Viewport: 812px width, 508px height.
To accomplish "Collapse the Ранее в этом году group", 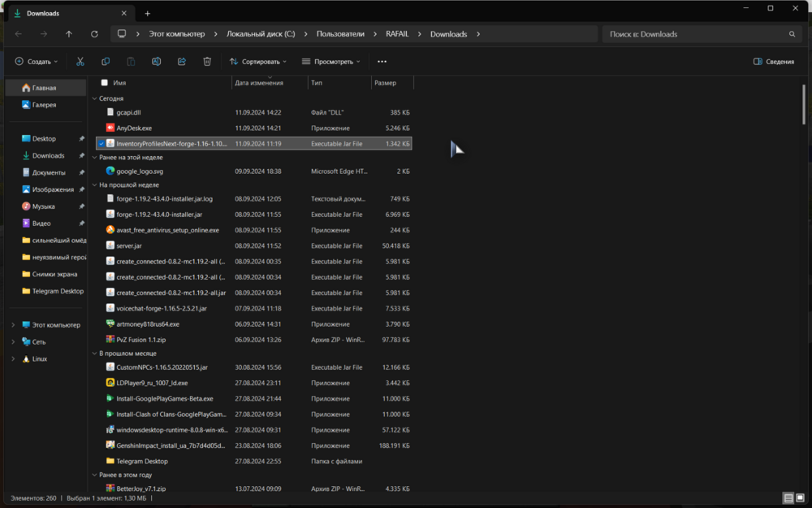I will [x=94, y=475].
